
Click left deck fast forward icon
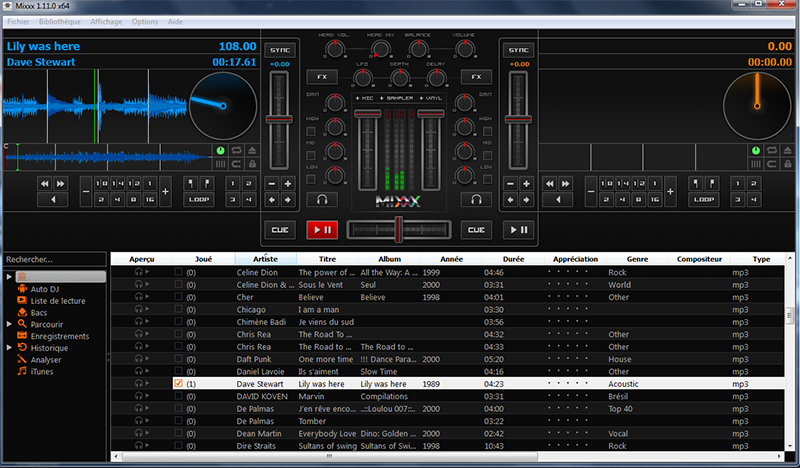(61, 184)
